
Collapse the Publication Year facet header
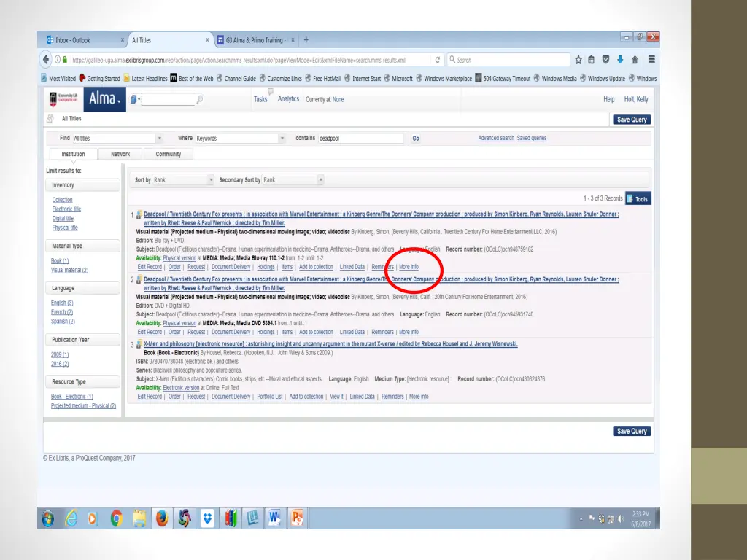click(82, 340)
